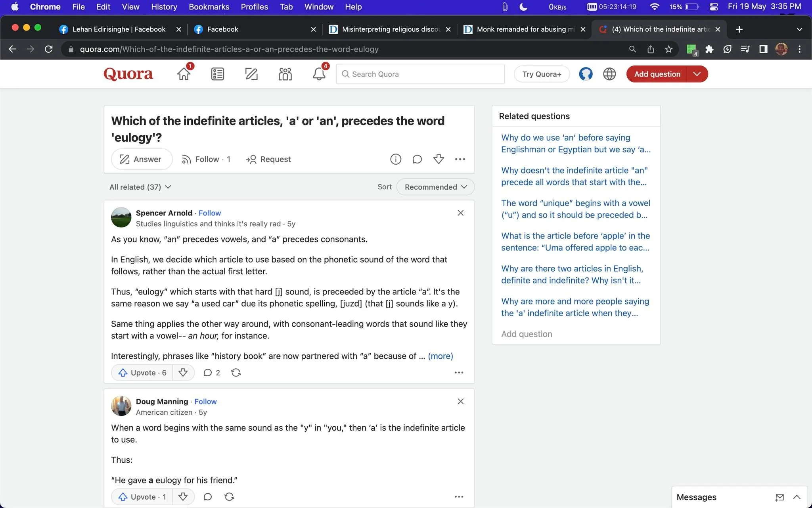
Task: Open the Following list icon
Action: 218,74
